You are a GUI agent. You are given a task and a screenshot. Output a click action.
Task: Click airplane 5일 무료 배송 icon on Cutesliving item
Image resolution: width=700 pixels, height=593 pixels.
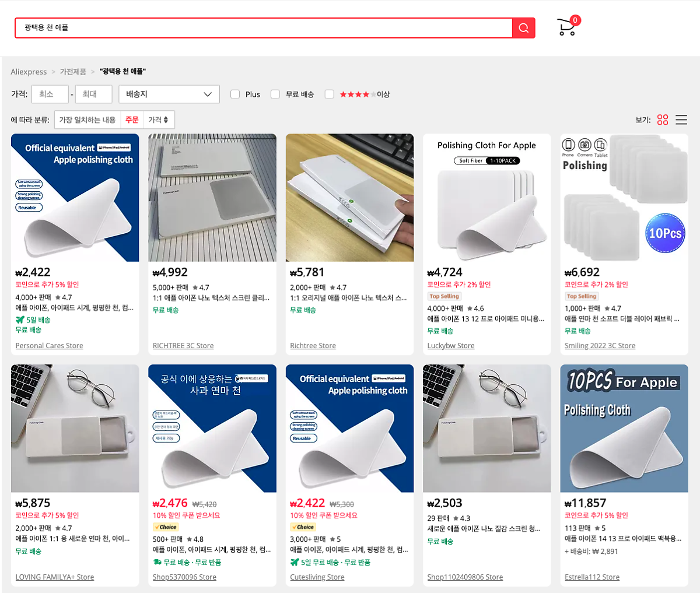pyautogui.click(x=295, y=562)
